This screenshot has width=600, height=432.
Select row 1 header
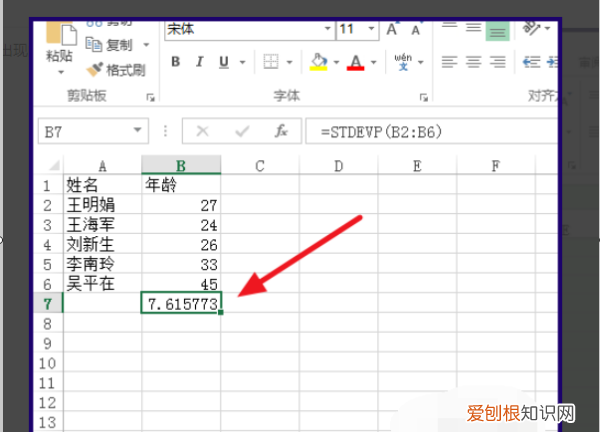[48, 185]
